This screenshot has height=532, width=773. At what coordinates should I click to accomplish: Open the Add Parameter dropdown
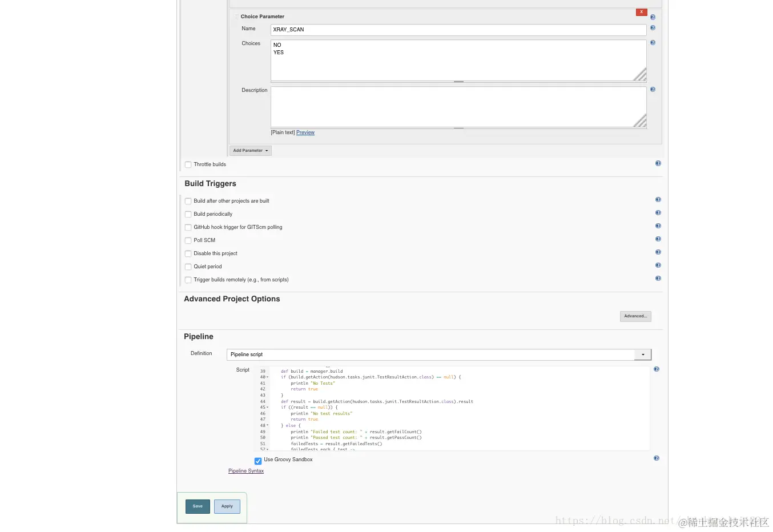coord(251,151)
